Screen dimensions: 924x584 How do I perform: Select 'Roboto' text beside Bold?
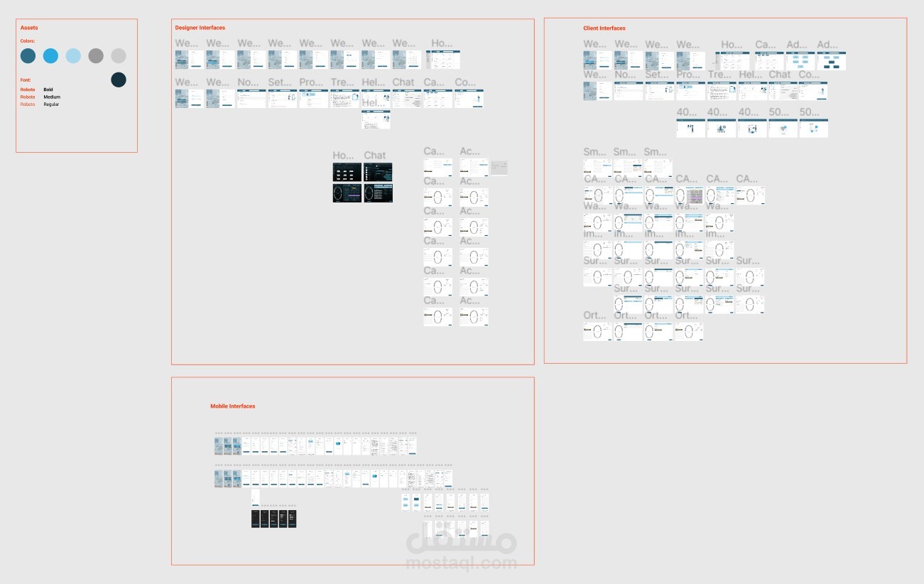[x=27, y=90]
